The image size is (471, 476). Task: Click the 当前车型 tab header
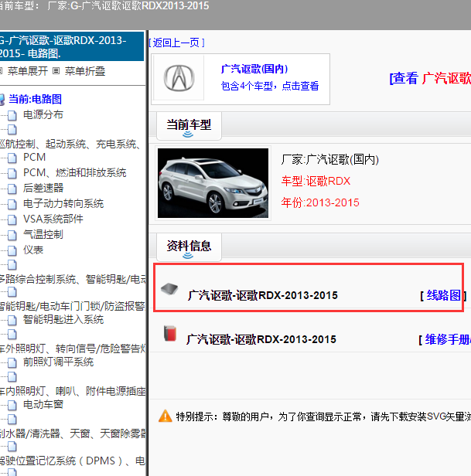tap(189, 125)
